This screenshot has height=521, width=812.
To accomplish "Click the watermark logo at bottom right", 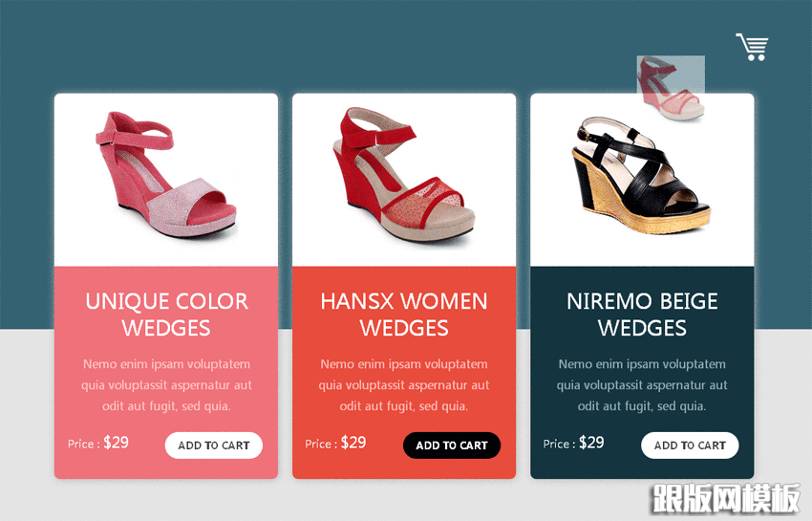I will pyautogui.click(x=727, y=499).
